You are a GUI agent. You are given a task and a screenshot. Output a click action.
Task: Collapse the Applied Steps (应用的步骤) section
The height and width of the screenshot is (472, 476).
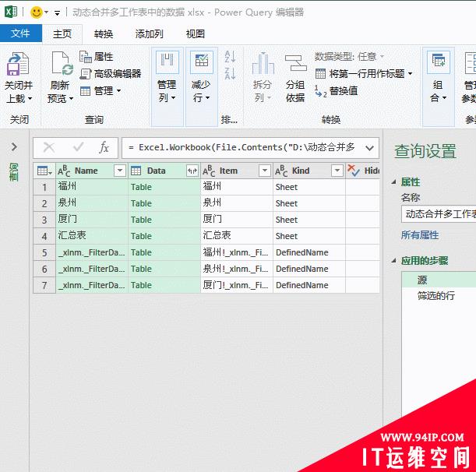(x=394, y=261)
